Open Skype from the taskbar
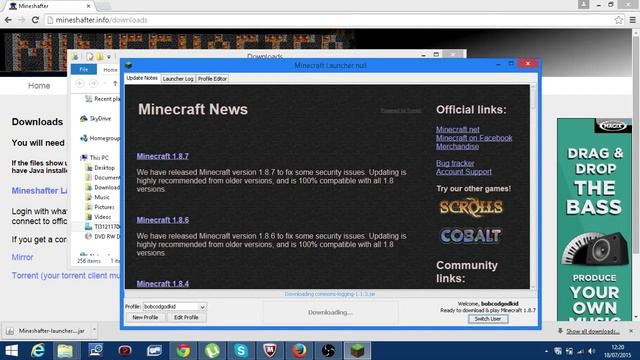The image size is (640, 360). click(241, 351)
